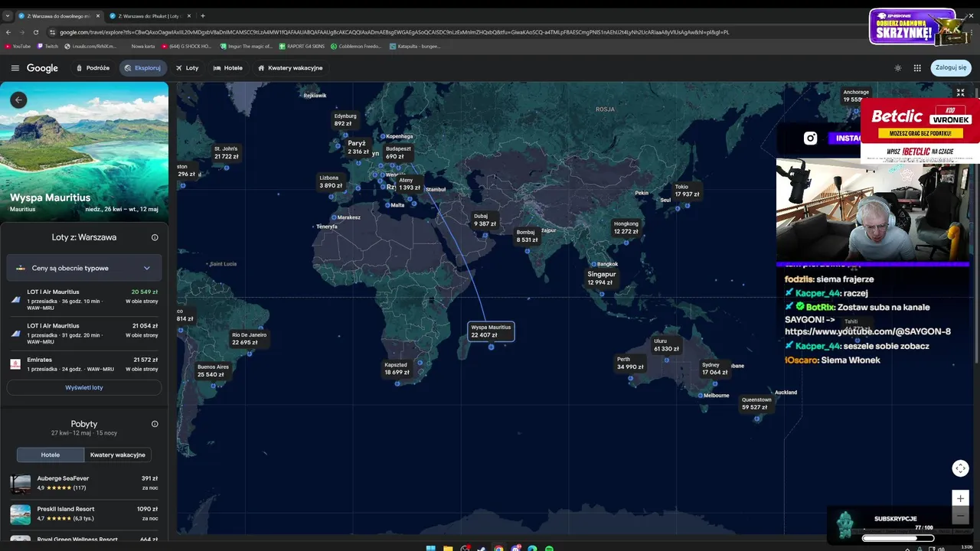Select Buenos Aires 25 540 zł on the map
980x551 pixels.
(213, 371)
